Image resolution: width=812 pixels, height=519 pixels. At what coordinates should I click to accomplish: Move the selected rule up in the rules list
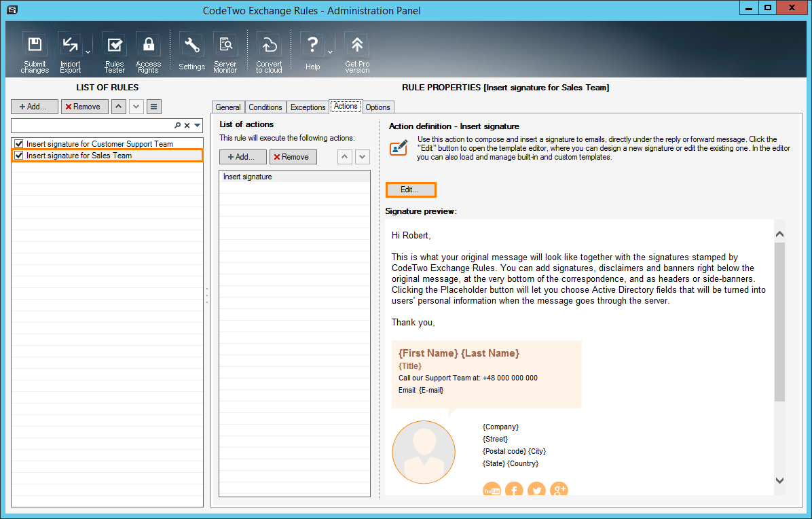119,107
